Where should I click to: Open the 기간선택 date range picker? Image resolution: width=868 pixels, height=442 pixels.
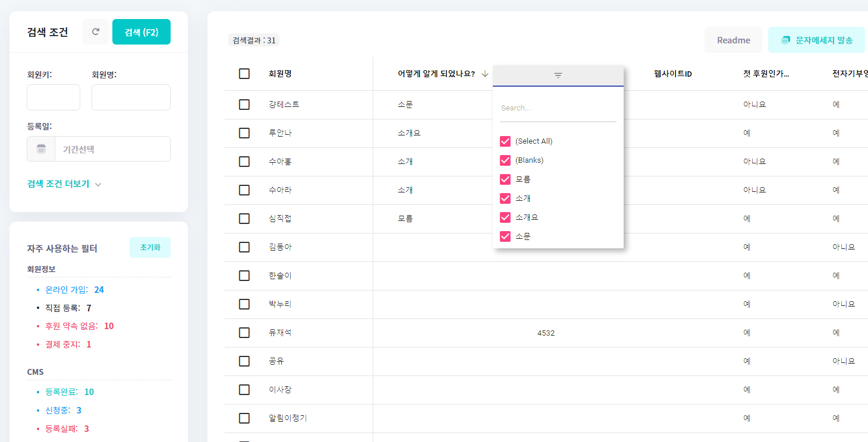tap(112, 149)
